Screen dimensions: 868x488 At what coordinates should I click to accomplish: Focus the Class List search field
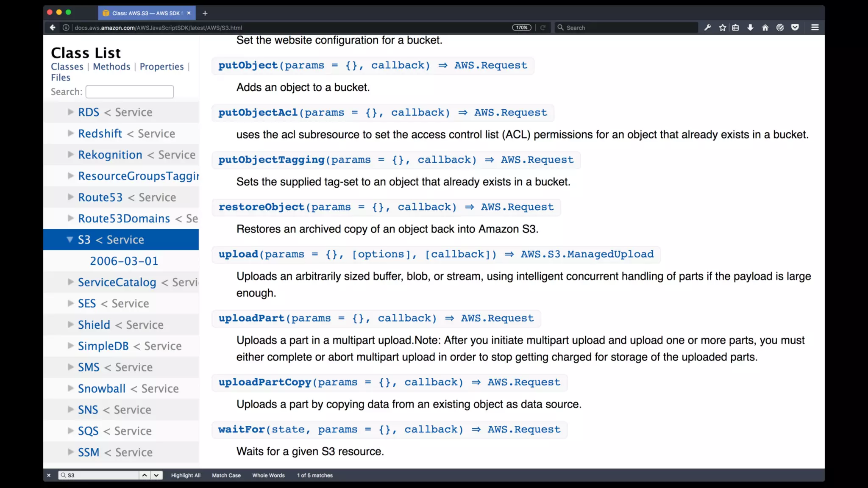point(129,91)
